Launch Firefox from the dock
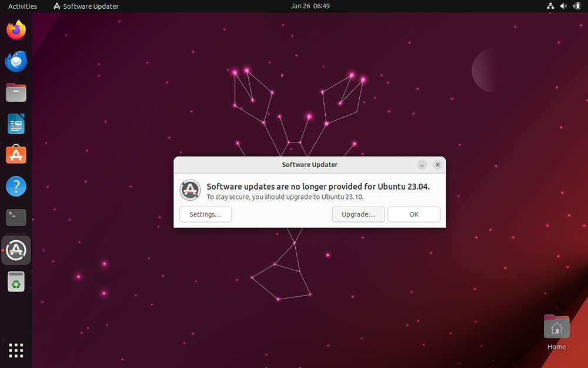Image resolution: width=588 pixels, height=368 pixels. coord(16,30)
